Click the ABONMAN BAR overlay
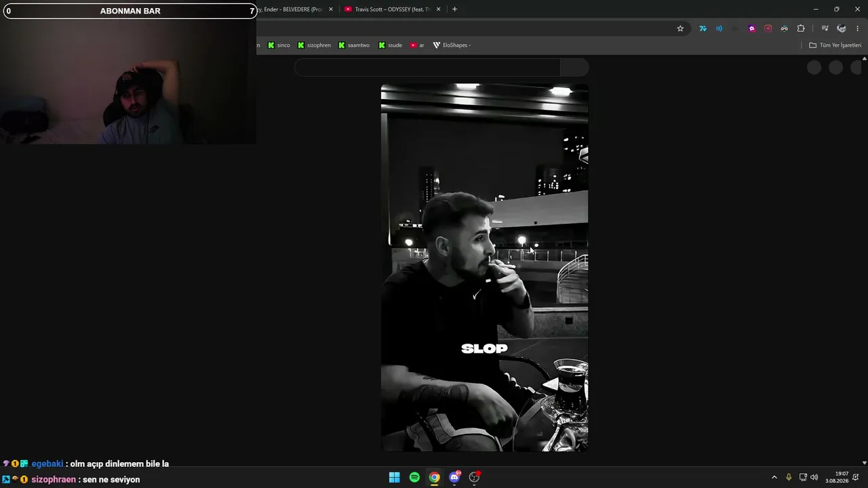868x488 pixels. click(130, 11)
